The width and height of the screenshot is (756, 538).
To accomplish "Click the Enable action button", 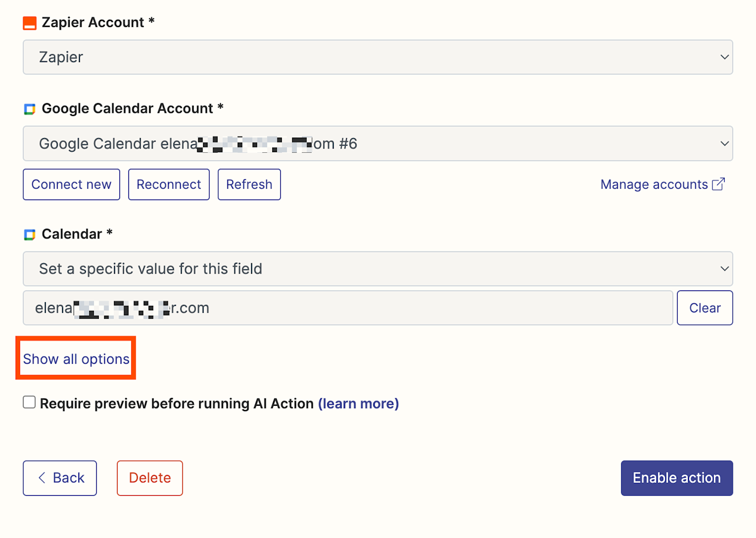I will [677, 478].
